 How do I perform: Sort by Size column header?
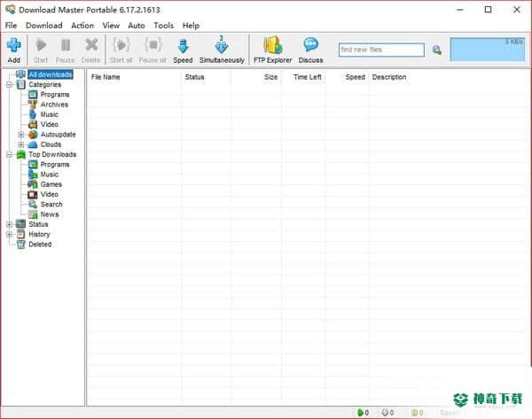[x=270, y=77]
